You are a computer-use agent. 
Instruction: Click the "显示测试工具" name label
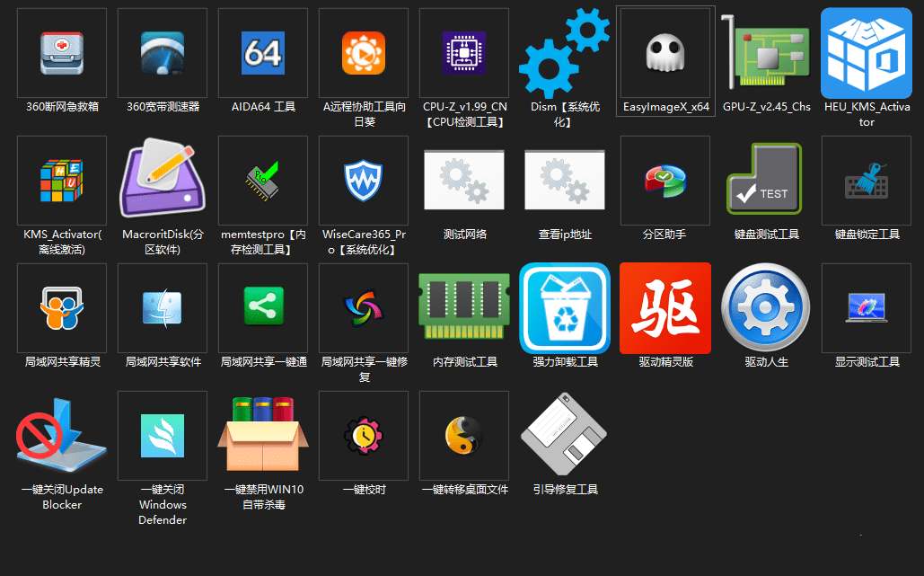pyautogui.click(x=867, y=362)
